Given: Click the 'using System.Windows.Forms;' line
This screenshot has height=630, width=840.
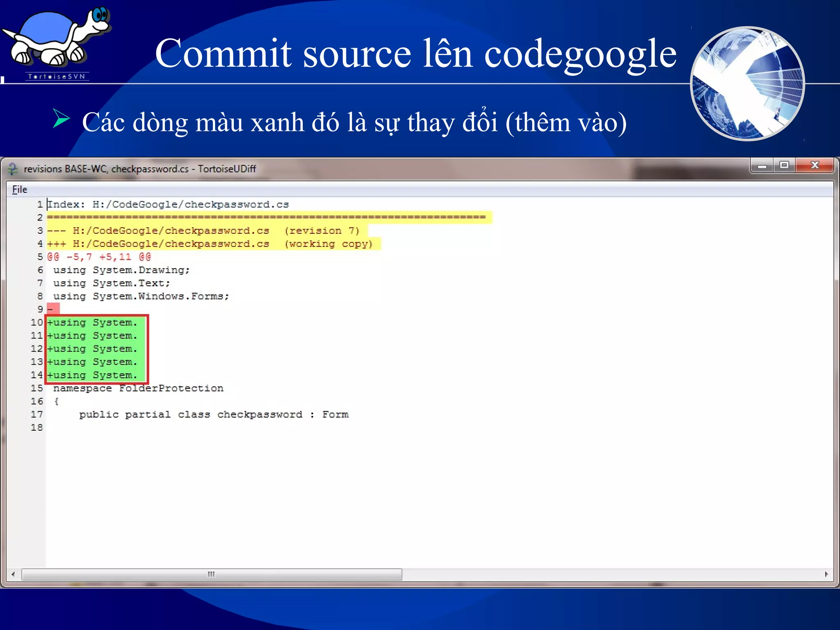Looking at the screenshot, I should pyautogui.click(x=141, y=296).
